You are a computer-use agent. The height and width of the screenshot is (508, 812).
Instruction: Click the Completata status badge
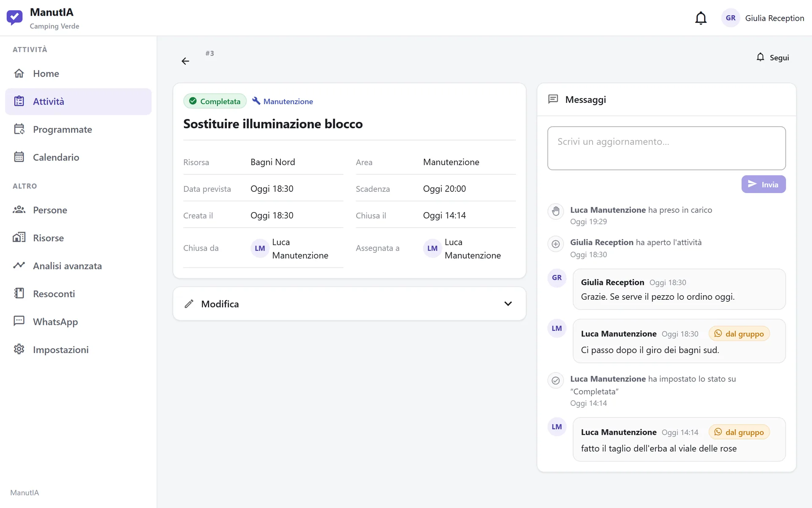pyautogui.click(x=215, y=101)
